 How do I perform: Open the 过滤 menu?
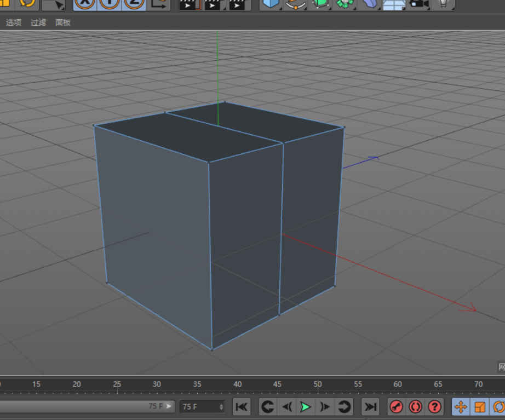38,22
